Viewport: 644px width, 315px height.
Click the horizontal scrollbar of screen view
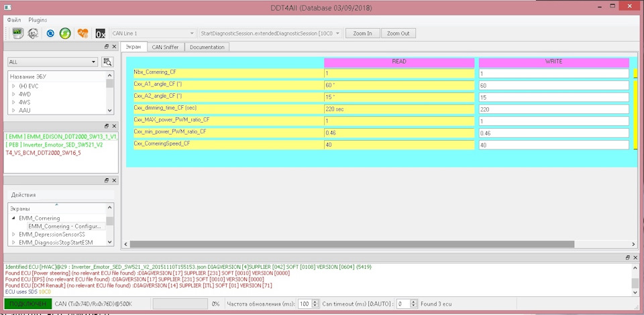[x=352, y=244]
